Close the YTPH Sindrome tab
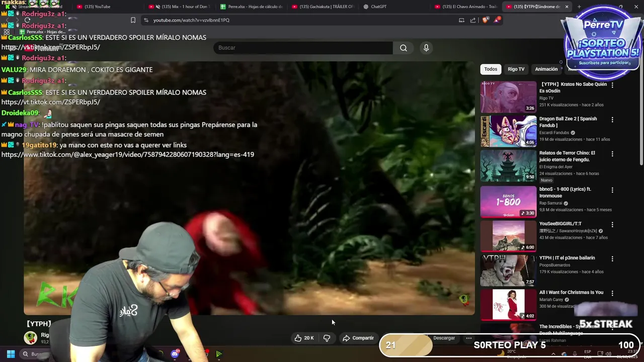This screenshot has width=644, height=362. pyautogui.click(x=567, y=7)
